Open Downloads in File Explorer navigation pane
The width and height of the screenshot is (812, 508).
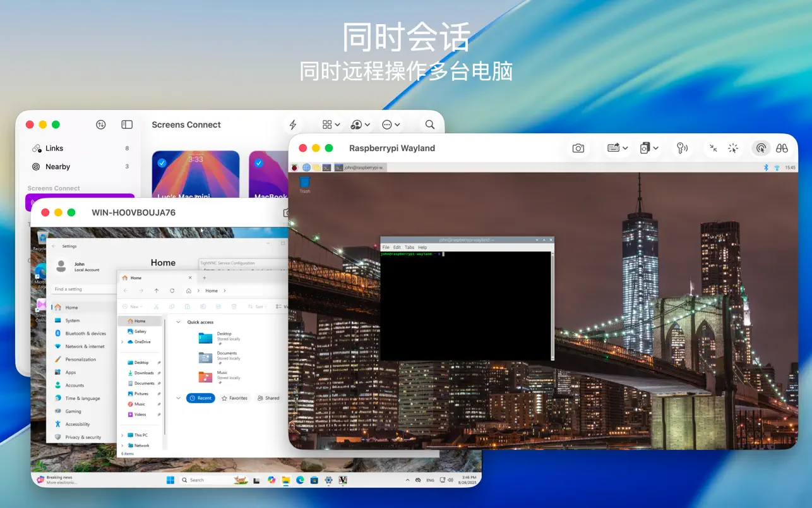tap(144, 373)
